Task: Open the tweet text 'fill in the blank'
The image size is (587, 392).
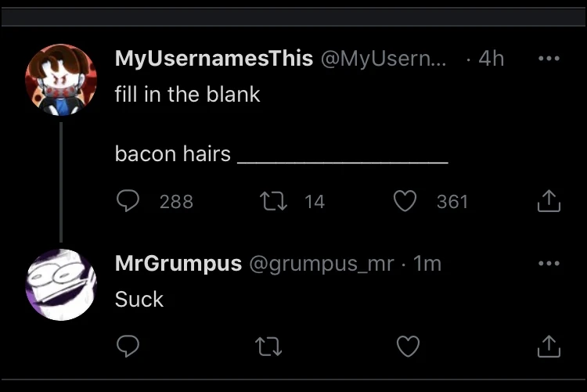Action: point(187,95)
